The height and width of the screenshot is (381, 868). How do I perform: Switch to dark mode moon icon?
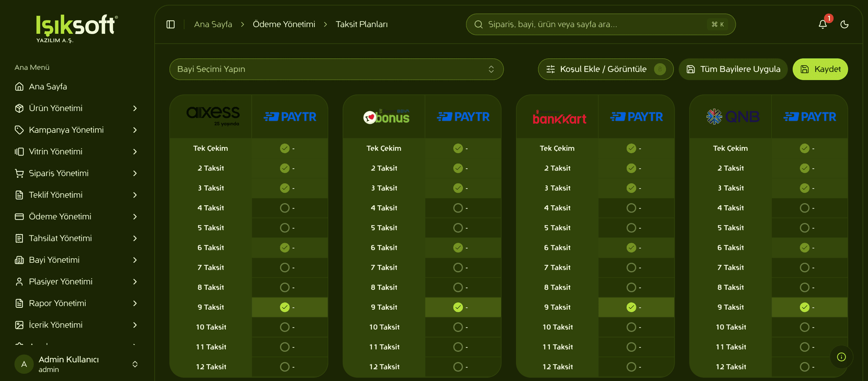click(844, 25)
